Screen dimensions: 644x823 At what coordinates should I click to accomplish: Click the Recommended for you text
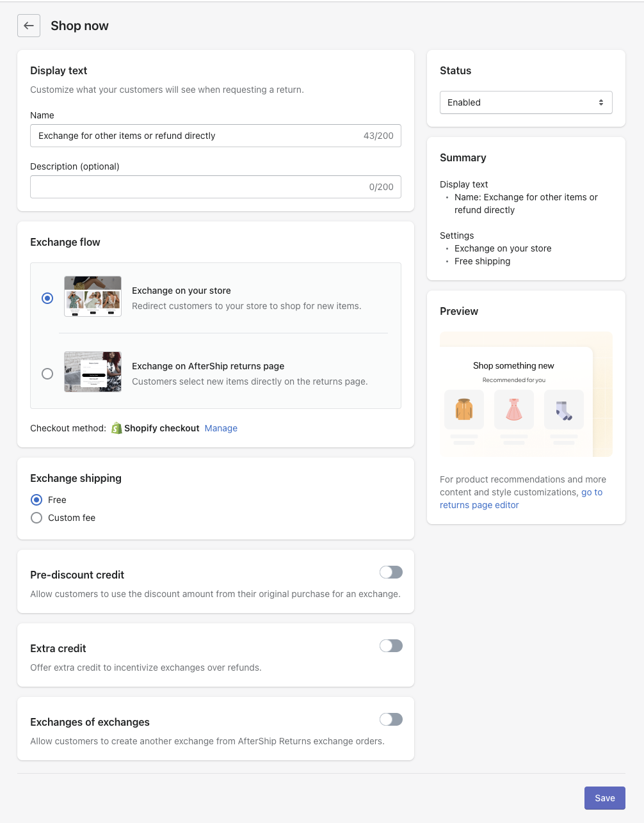514,380
